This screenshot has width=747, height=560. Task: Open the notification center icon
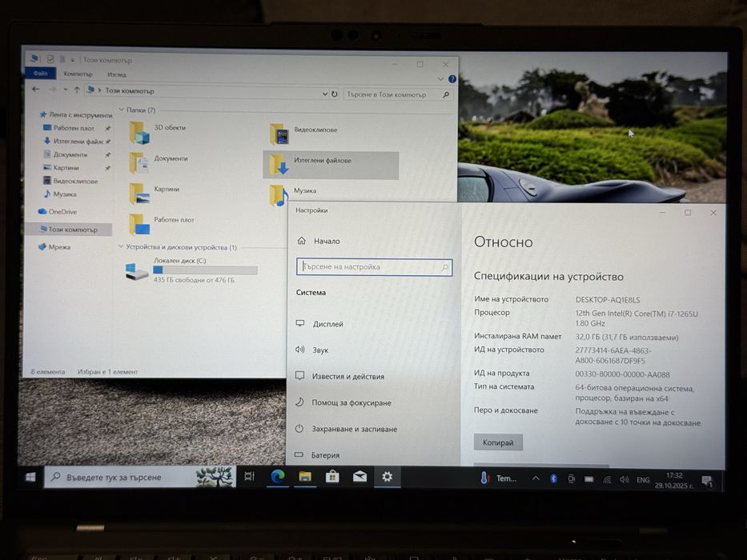(707, 482)
